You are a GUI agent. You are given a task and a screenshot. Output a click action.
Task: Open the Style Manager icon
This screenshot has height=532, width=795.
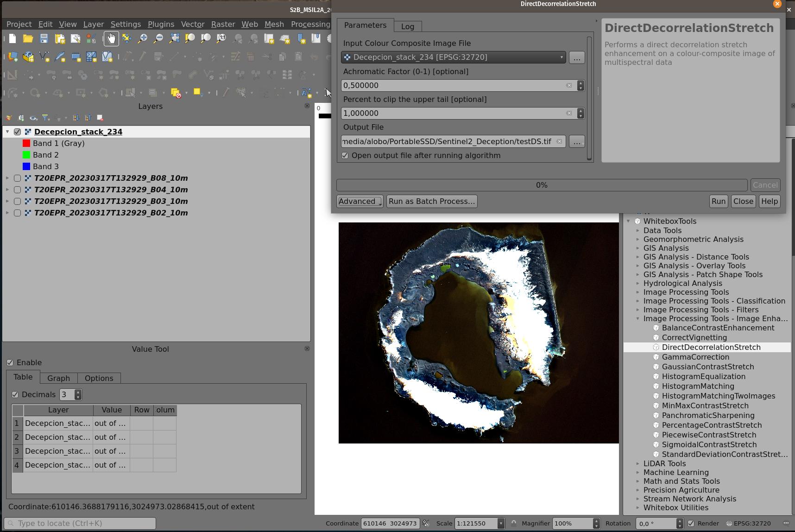pyautogui.click(x=90, y=39)
